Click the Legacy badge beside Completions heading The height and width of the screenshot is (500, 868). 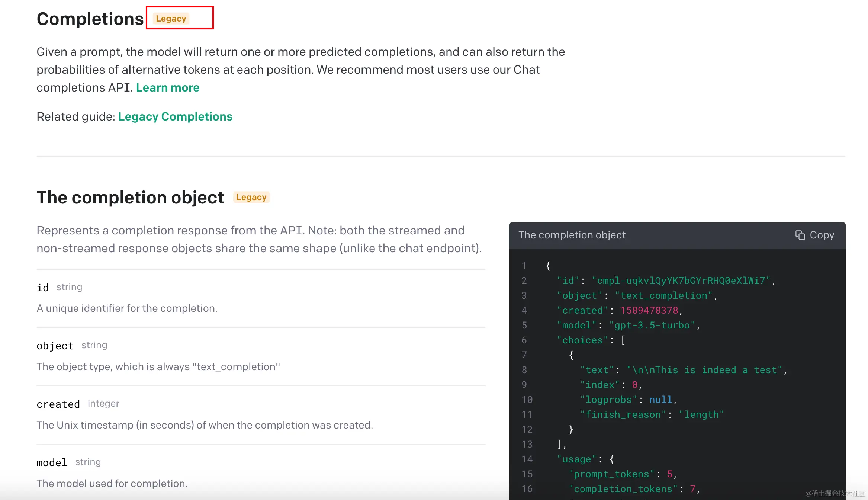point(171,19)
